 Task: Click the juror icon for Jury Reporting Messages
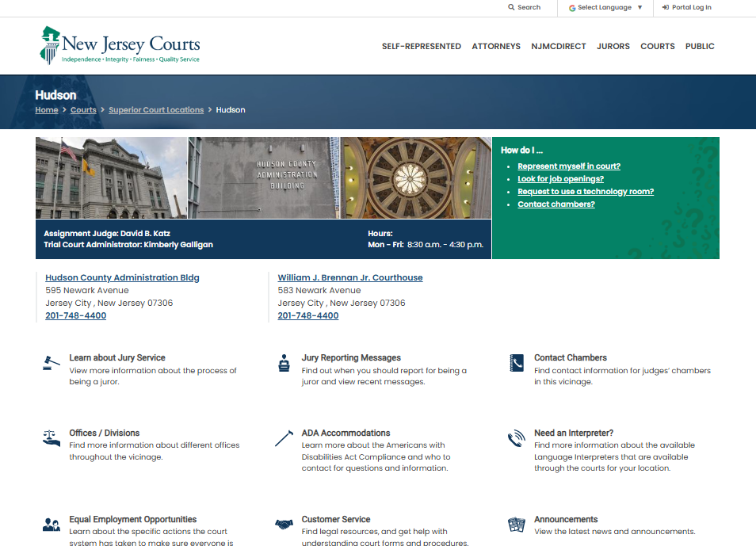pos(284,363)
